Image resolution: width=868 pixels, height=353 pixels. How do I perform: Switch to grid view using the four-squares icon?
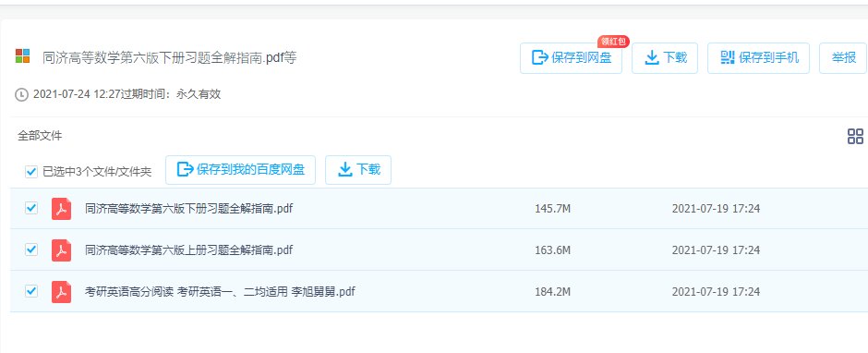[x=855, y=137]
